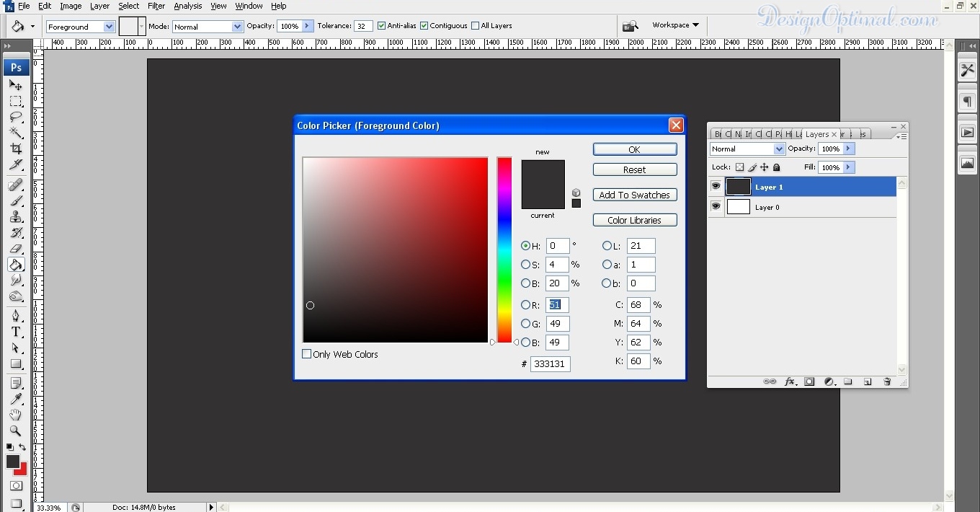Select the S saturation radio button
This screenshot has width=980, height=512.
[525, 265]
